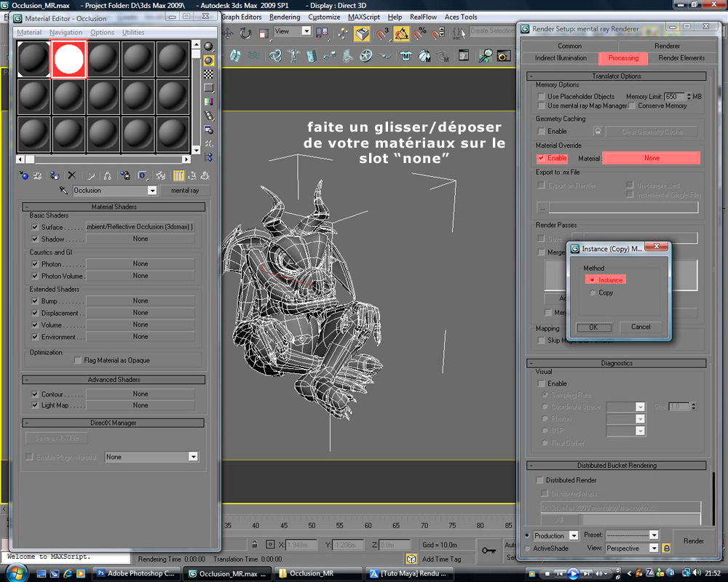Check Flag Material as Opaque

coord(78,360)
